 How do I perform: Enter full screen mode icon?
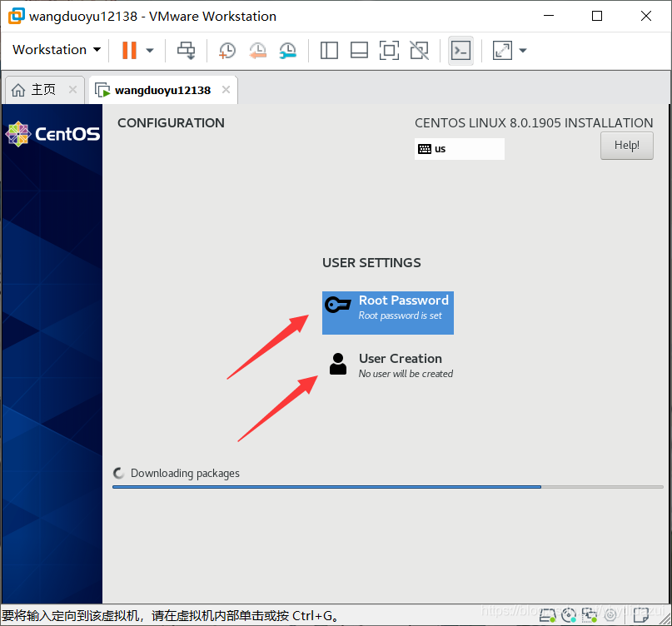coord(389,50)
